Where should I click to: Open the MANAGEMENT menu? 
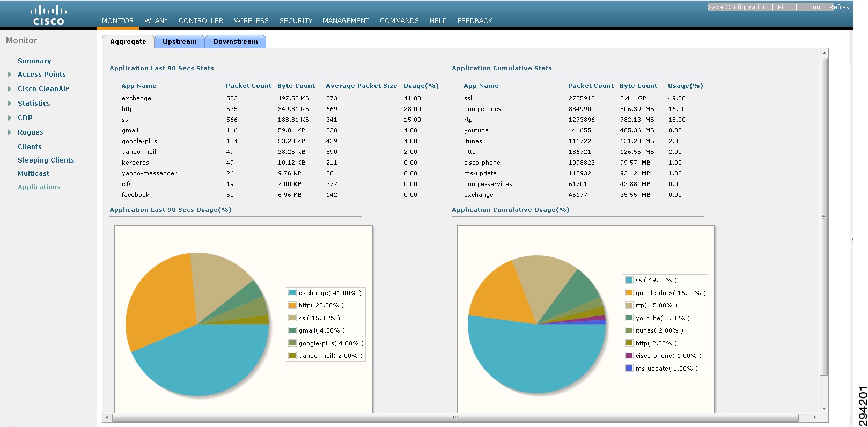point(346,21)
